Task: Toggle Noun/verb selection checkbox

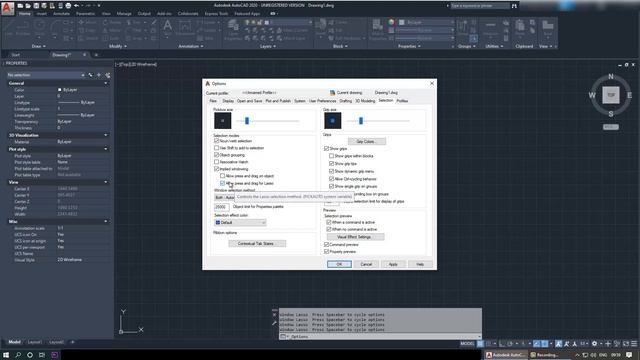Action: pos(217,141)
